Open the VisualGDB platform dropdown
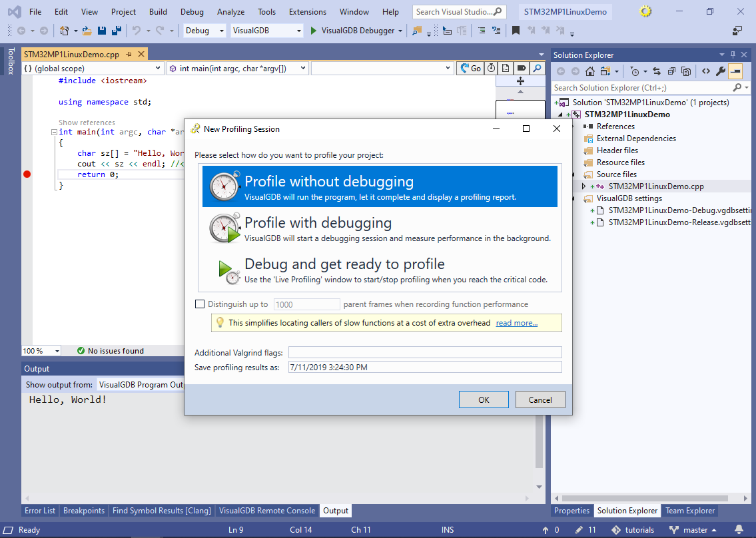The height and width of the screenshot is (538, 756). (266, 31)
